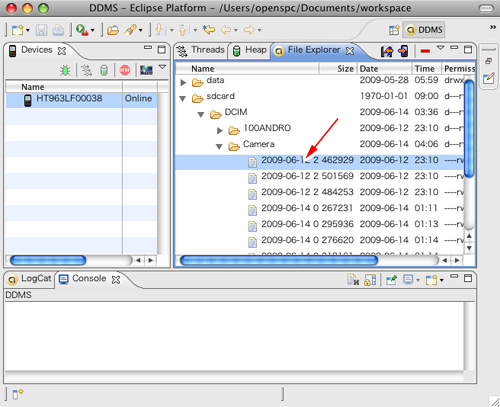Image resolution: width=500 pixels, height=407 pixels.
Task: Click the Size column header
Action: 338,69
